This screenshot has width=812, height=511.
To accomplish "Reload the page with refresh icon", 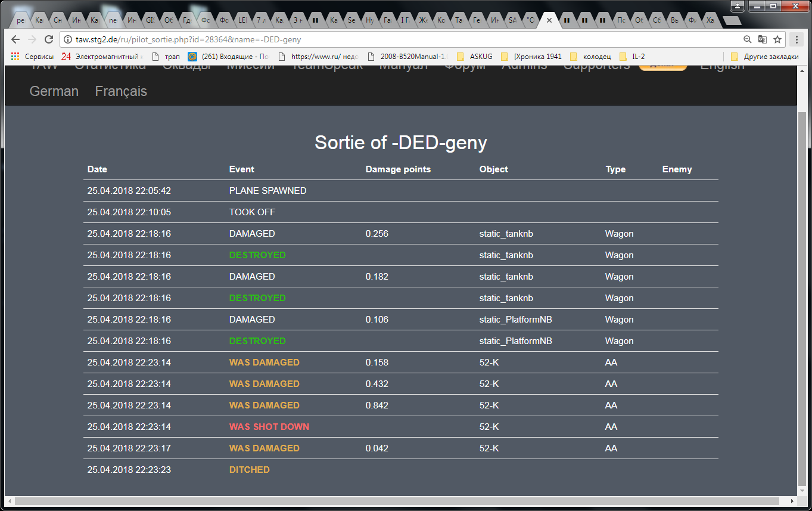I will [x=49, y=39].
